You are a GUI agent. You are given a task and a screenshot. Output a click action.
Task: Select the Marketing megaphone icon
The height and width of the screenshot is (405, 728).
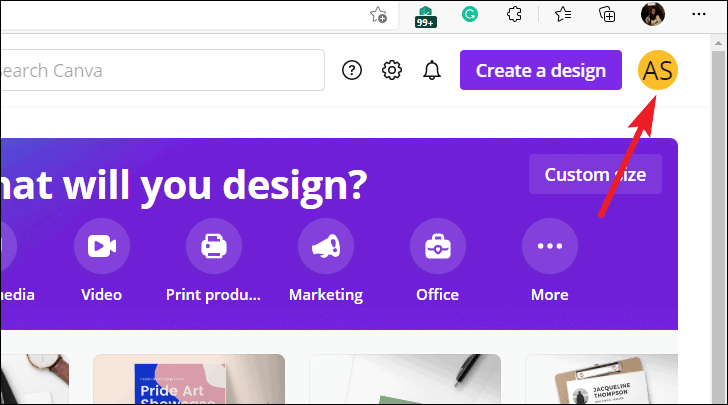coord(325,246)
